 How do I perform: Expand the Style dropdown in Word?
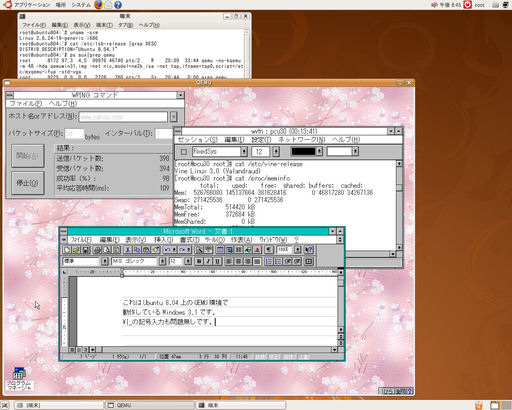pos(105,262)
